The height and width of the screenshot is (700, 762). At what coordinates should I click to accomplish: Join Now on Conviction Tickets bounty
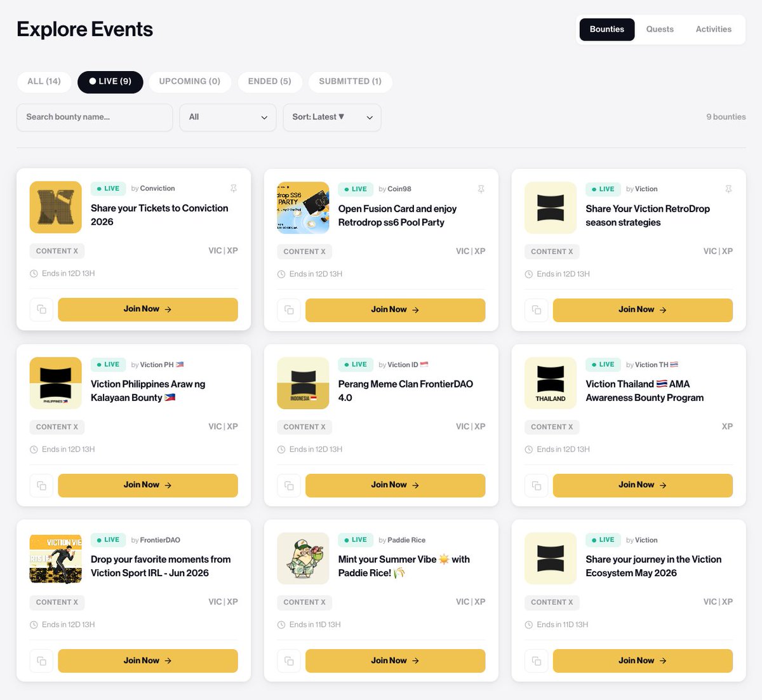pos(148,309)
